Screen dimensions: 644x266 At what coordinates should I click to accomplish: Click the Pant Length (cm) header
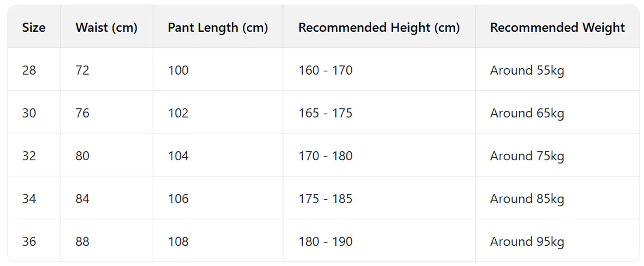pos(218,28)
